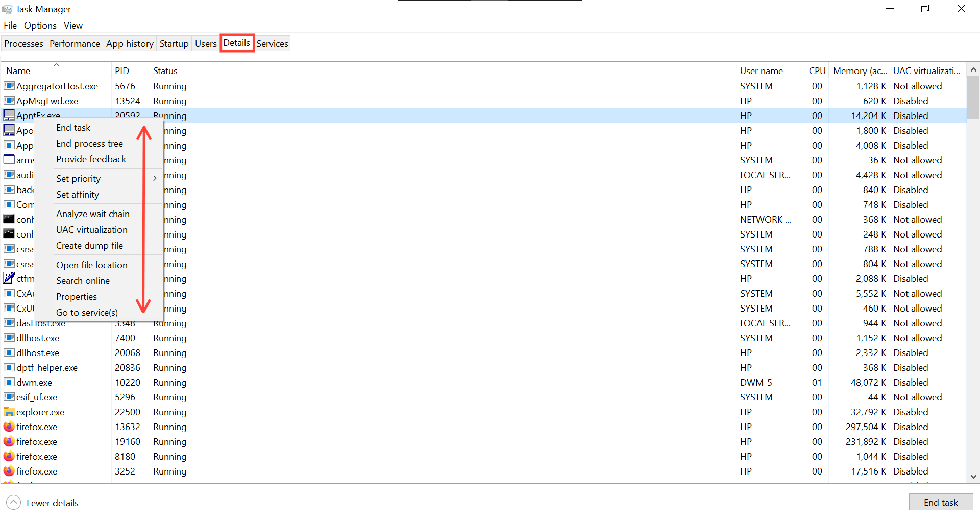Click the dasHost.exe process icon
The width and height of the screenshot is (980, 521).
click(9, 323)
